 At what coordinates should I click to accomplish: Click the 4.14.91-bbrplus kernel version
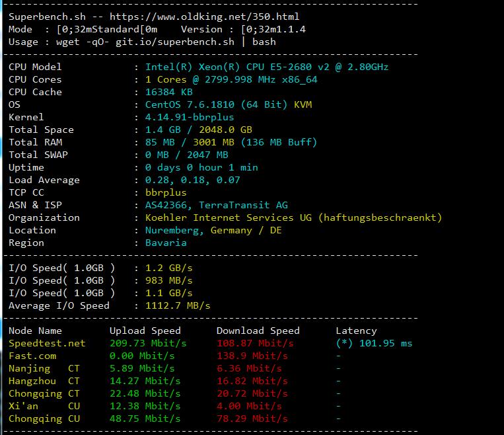[x=190, y=117]
